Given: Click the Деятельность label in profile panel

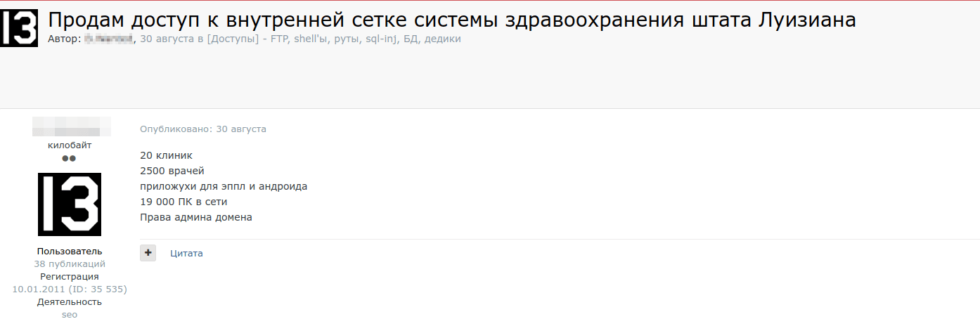Looking at the screenshot, I should click(x=70, y=302).
